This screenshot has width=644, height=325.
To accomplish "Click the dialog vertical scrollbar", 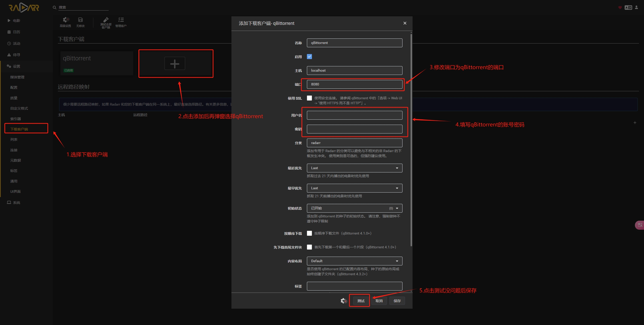I will (x=411, y=140).
